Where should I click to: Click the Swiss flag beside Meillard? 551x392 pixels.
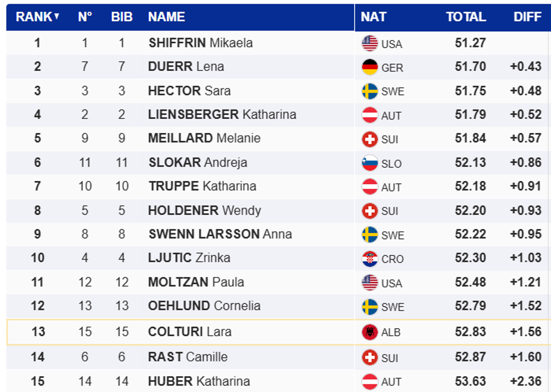[370, 139]
